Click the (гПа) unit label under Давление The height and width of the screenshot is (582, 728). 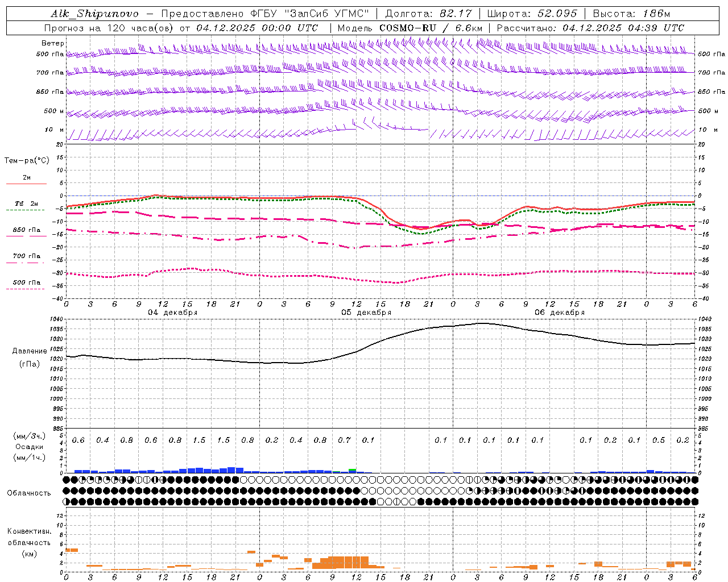[x=30, y=364]
